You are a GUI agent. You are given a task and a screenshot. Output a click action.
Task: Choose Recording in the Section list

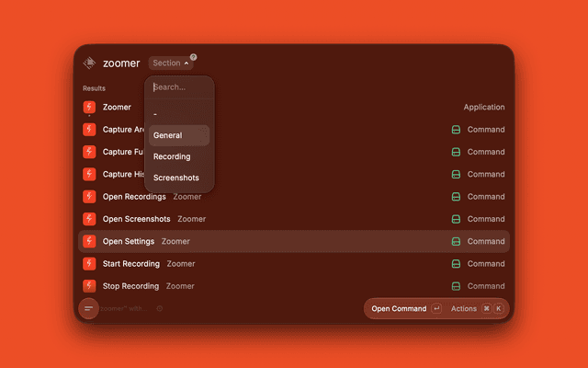pyautogui.click(x=179, y=156)
